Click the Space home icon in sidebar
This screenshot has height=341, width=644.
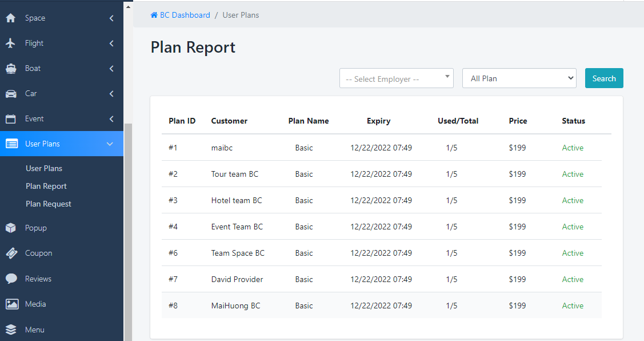click(11, 18)
